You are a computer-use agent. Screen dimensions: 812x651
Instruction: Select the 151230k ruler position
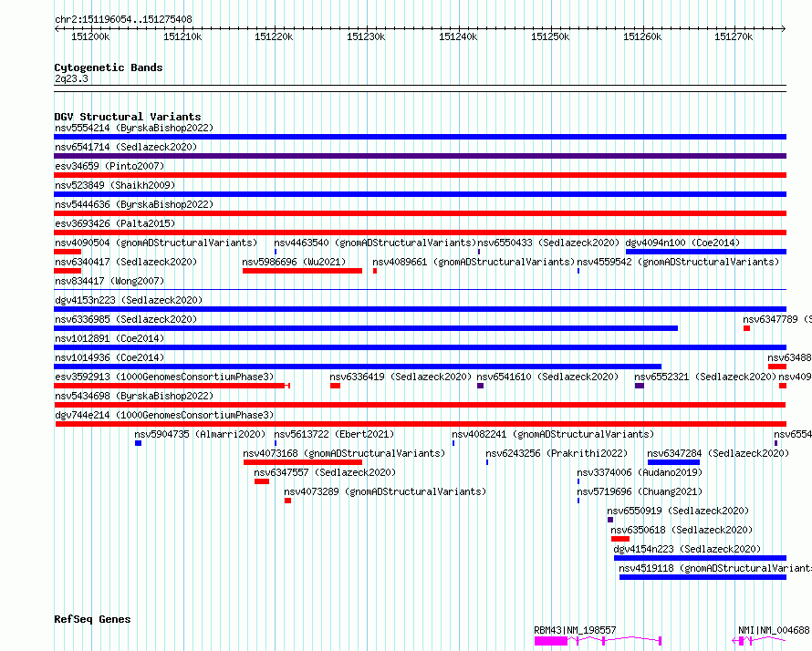click(x=366, y=36)
